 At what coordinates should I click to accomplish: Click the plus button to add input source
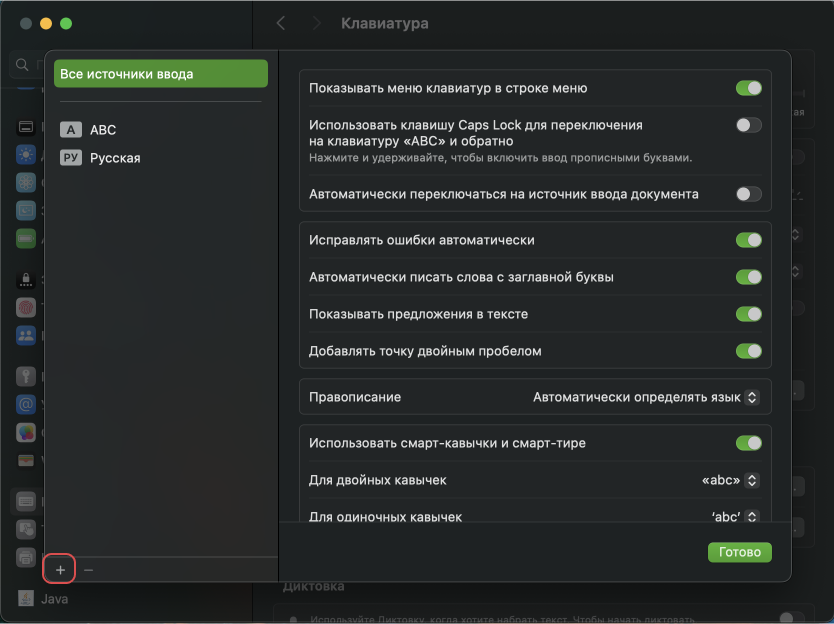(x=60, y=570)
